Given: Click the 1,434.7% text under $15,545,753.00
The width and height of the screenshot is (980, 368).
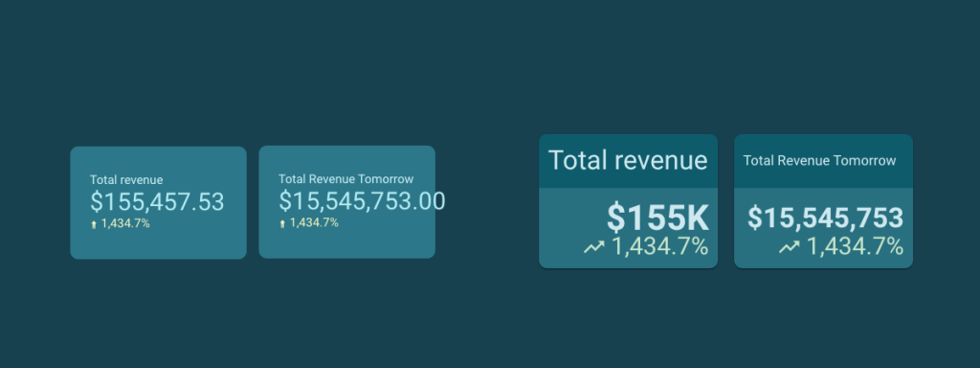Looking at the screenshot, I should [314, 222].
